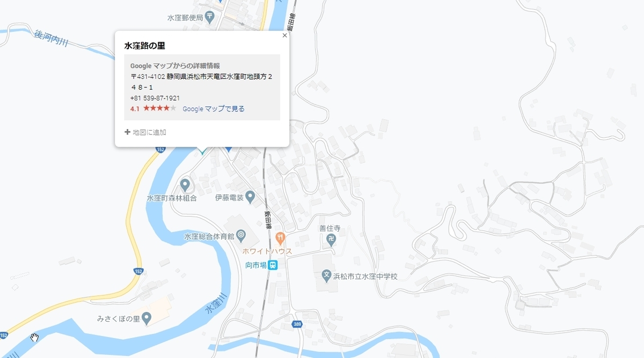This screenshot has width=644, height=358.
Task: Click the phone number +81 539-87-1921
Action: [x=155, y=99]
